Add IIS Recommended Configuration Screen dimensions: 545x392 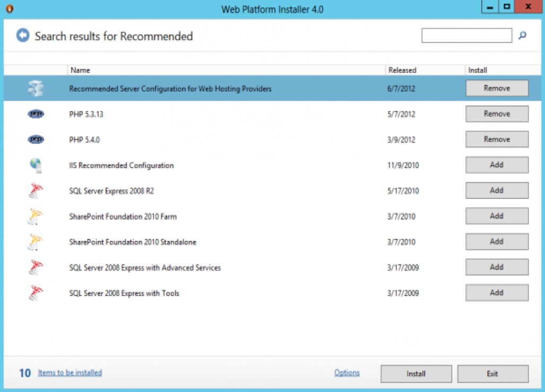(497, 165)
